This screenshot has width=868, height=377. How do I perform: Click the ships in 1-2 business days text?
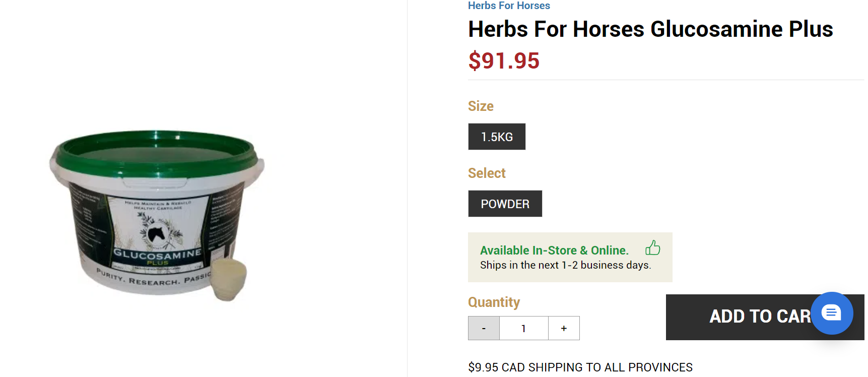coord(565,265)
